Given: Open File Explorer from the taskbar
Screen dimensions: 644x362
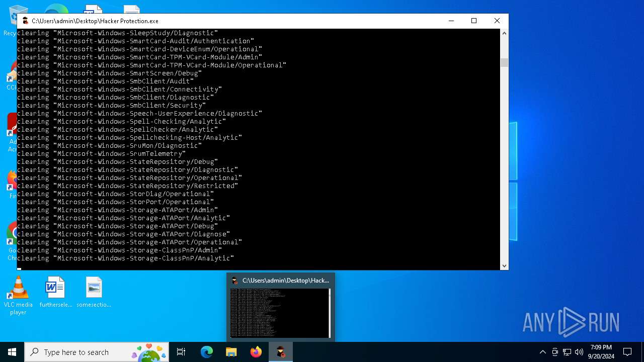Looking at the screenshot, I should coord(231,352).
